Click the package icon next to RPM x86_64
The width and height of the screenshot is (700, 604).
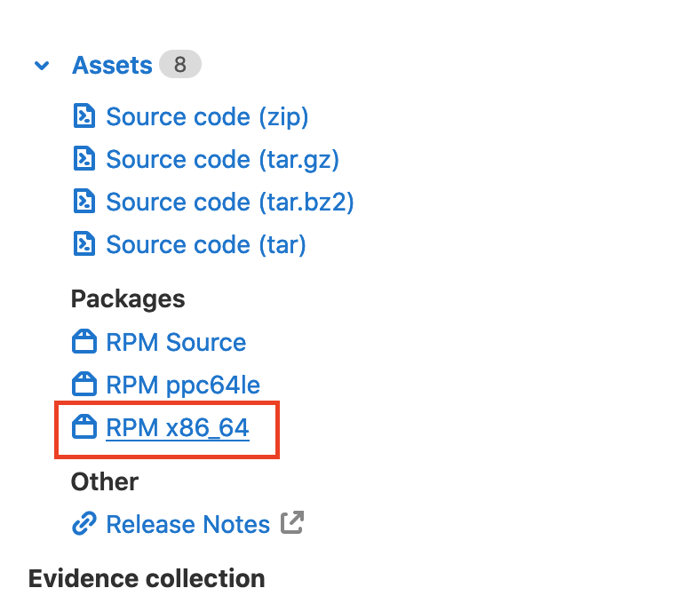[x=84, y=428]
